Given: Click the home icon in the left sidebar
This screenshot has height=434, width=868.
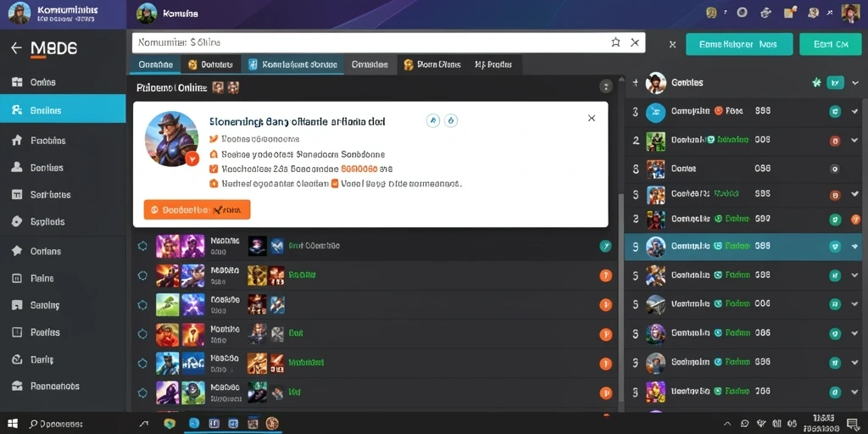Looking at the screenshot, I should pyautogui.click(x=17, y=140).
